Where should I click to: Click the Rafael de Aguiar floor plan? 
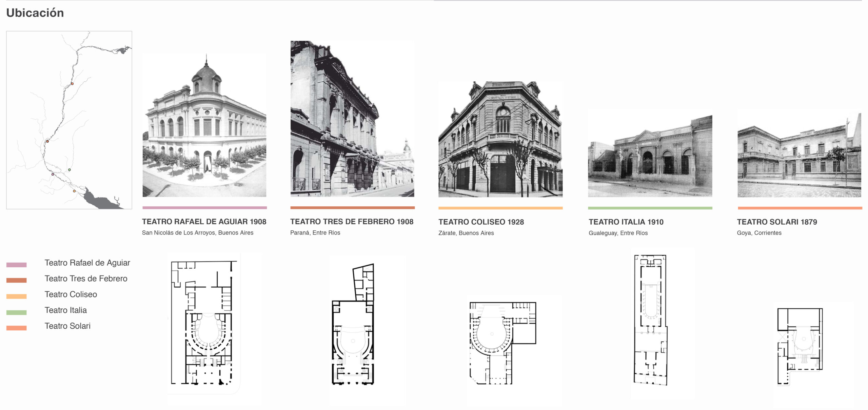pyautogui.click(x=203, y=323)
